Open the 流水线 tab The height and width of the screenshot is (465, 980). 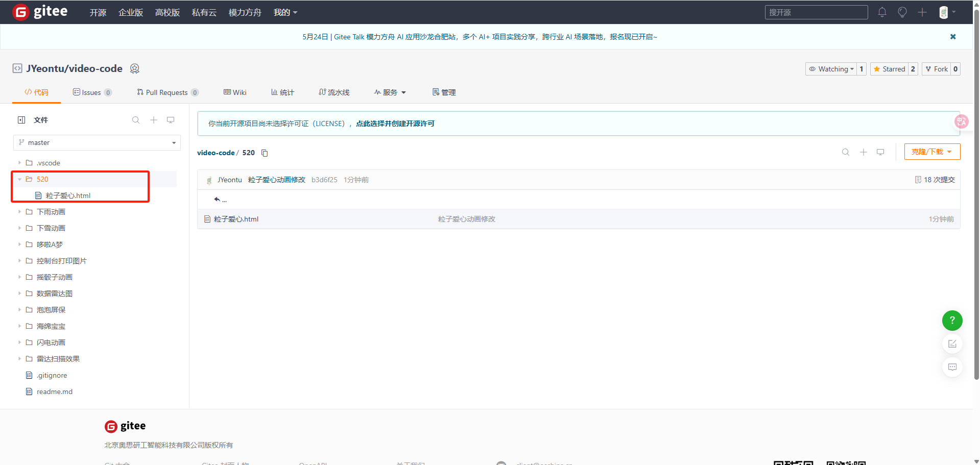pyautogui.click(x=334, y=92)
